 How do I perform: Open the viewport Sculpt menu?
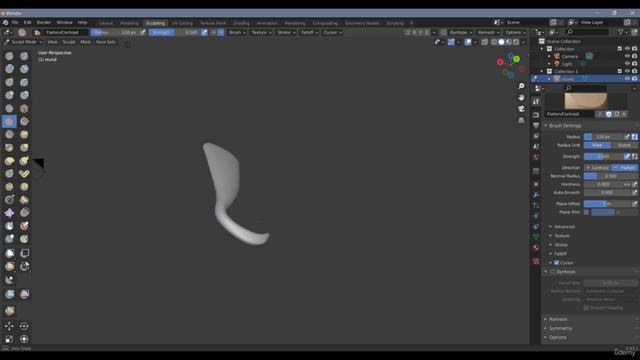click(69, 42)
